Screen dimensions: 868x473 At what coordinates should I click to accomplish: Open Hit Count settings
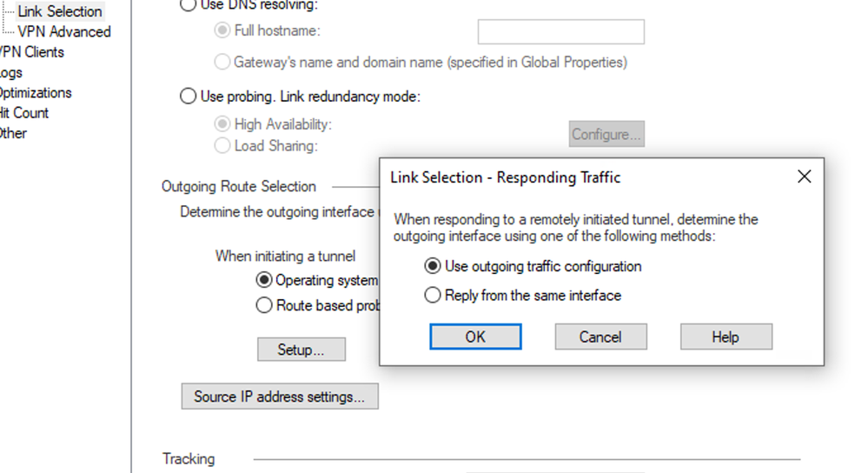[x=24, y=113]
